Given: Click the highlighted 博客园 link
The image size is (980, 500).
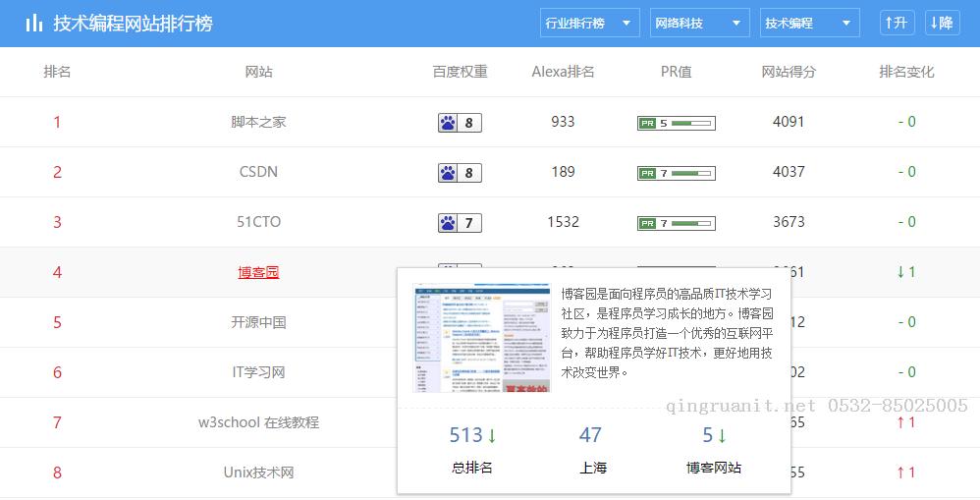Looking at the screenshot, I should pyautogui.click(x=259, y=272).
